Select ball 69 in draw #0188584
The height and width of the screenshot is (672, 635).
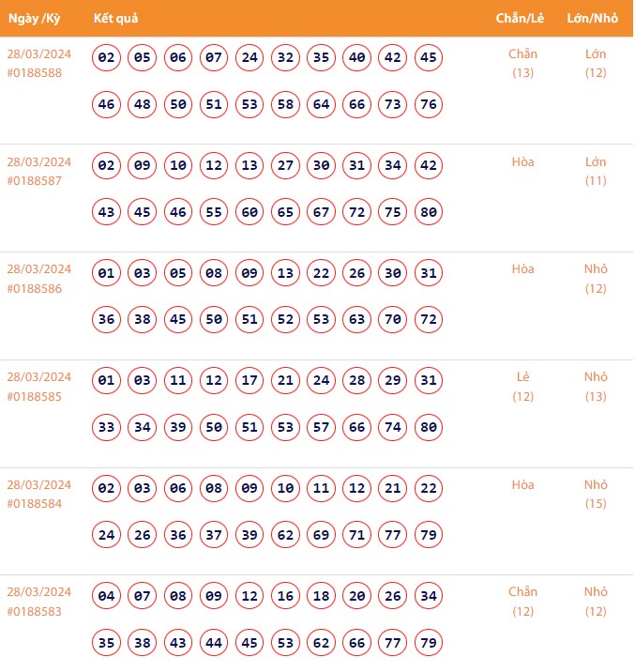click(322, 535)
